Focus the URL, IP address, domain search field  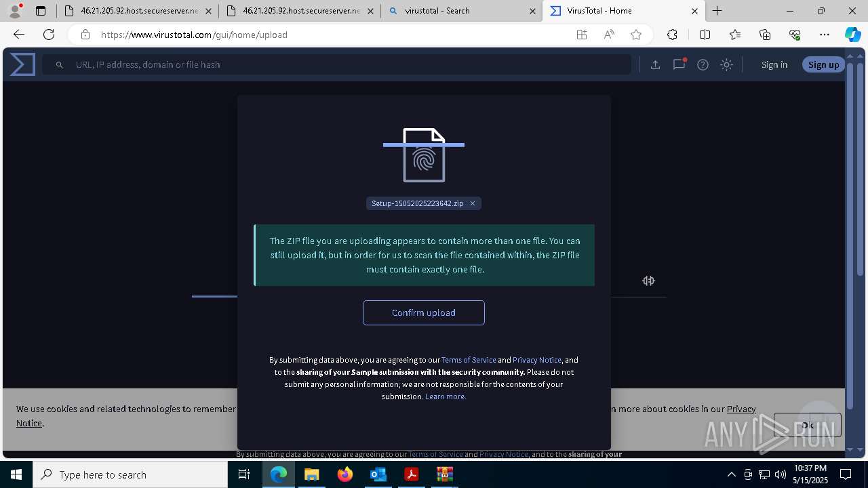[x=337, y=64]
